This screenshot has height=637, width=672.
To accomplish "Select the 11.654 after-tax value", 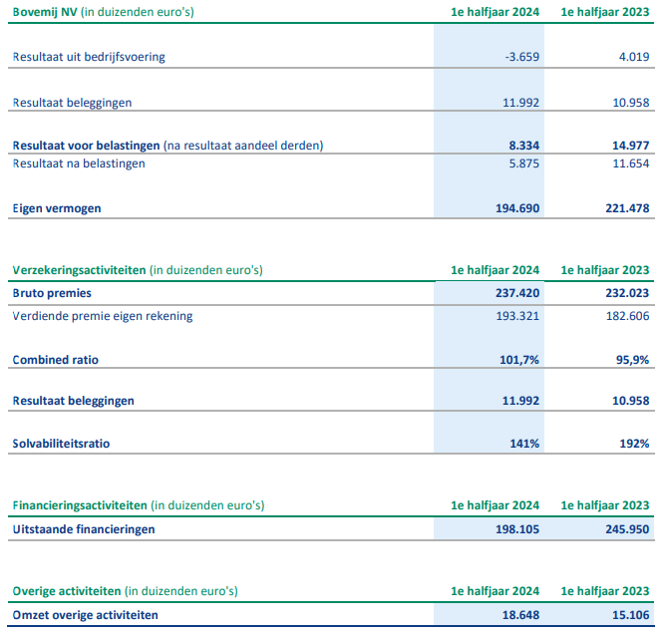I will [x=629, y=163].
